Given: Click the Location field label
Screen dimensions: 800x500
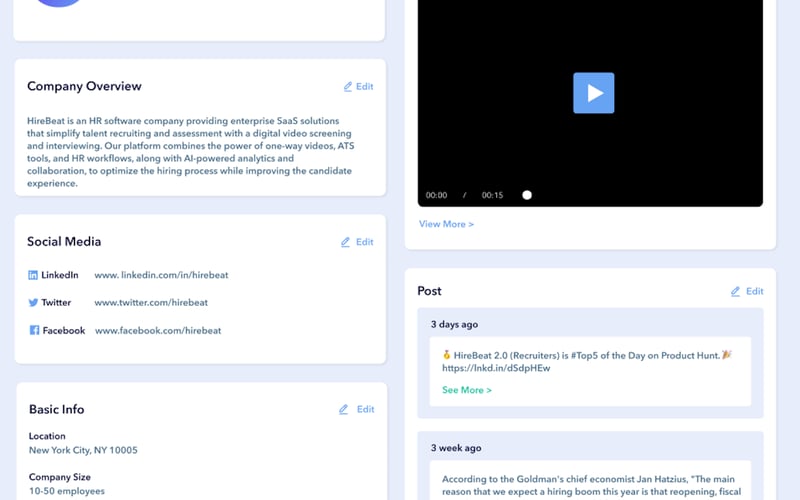Looking at the screenshot, I should [47, 436].
